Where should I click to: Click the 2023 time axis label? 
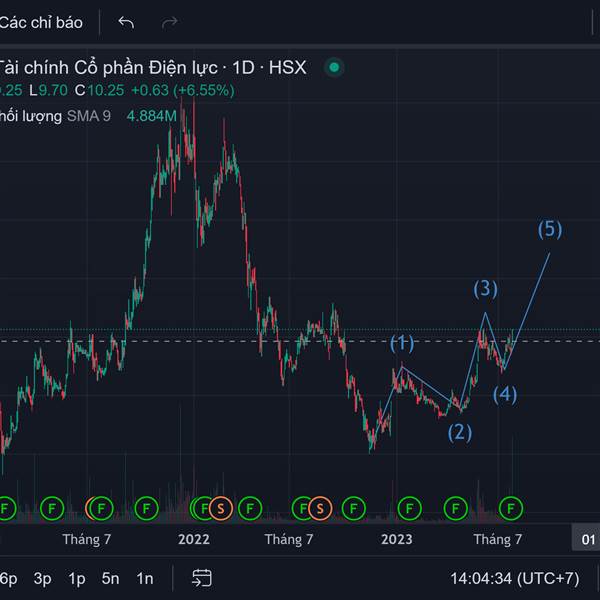397,540
